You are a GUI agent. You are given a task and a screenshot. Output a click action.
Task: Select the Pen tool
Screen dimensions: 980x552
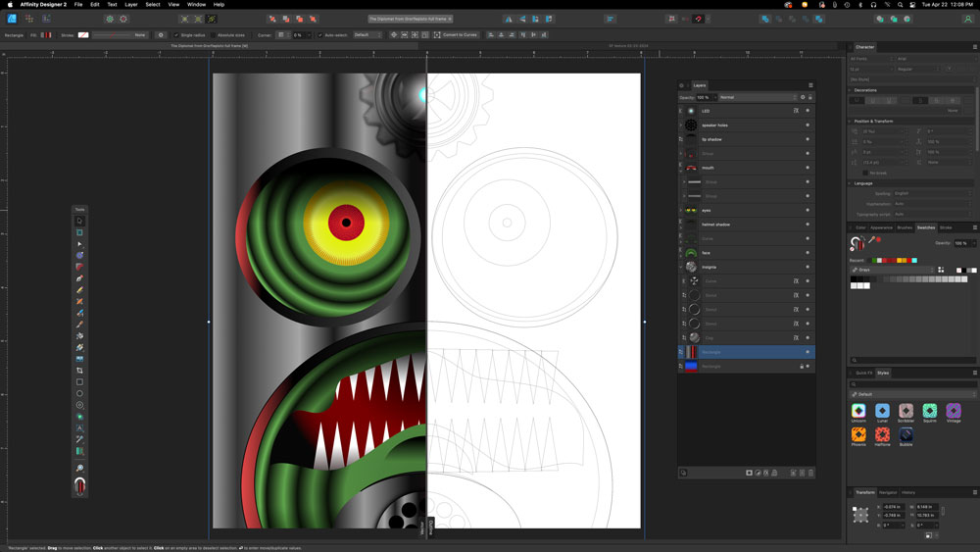[79, 278]
